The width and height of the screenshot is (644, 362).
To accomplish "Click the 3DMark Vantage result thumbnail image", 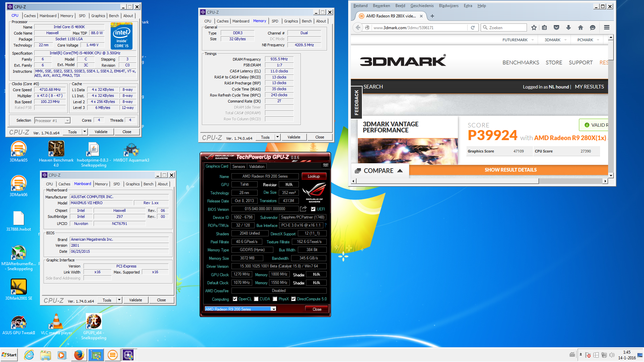I will (408, 151).
